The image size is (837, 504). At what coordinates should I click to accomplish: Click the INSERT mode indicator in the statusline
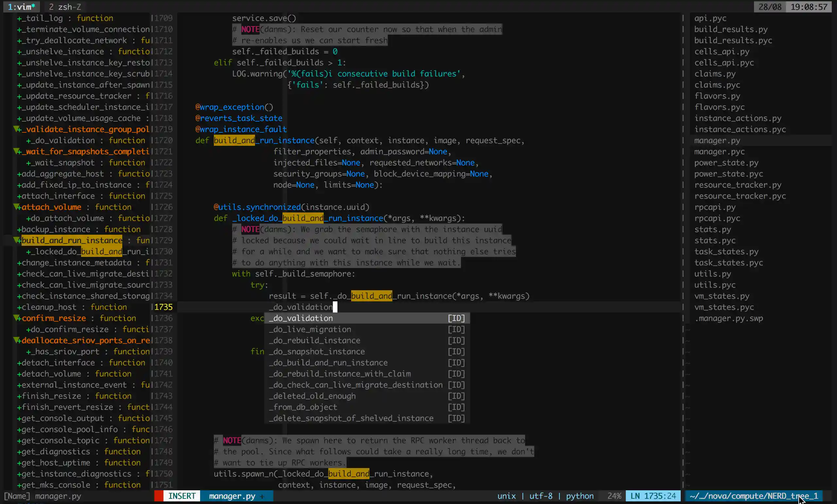181,496
